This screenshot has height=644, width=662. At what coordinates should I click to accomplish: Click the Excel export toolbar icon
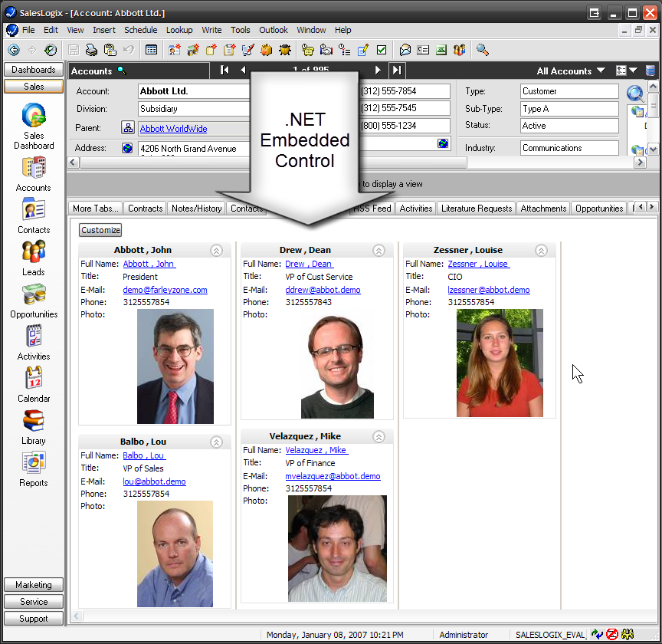coord(441,50)
